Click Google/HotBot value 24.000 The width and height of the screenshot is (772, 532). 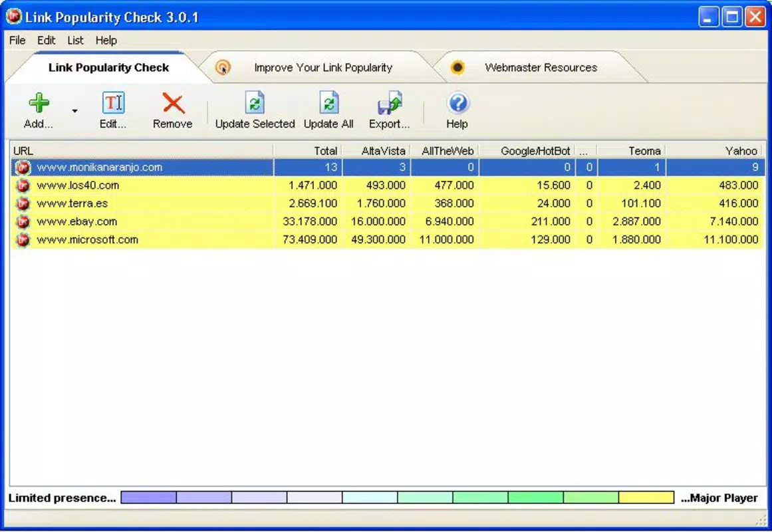point(553,203)
